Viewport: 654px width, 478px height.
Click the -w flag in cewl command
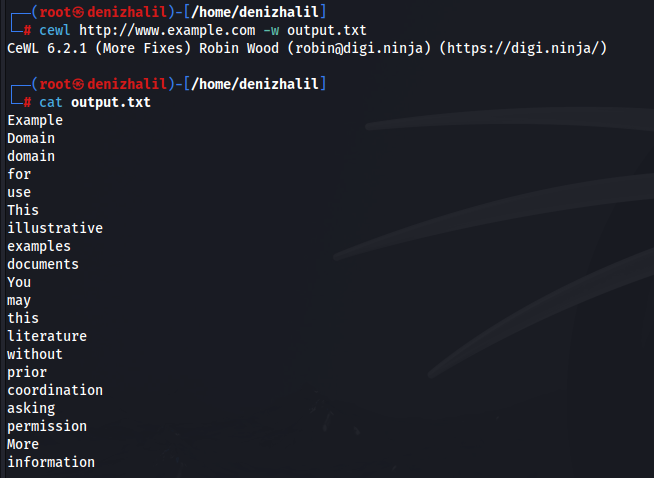271,30
